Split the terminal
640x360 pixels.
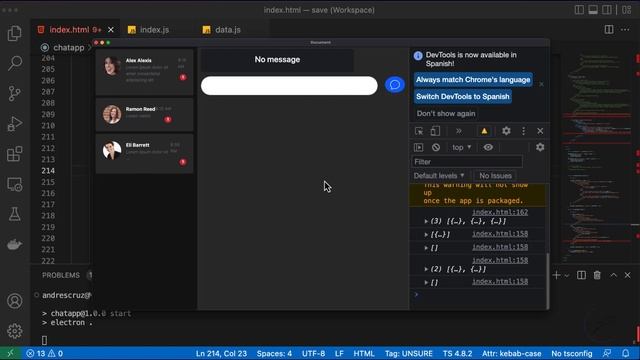pos(581,275)
